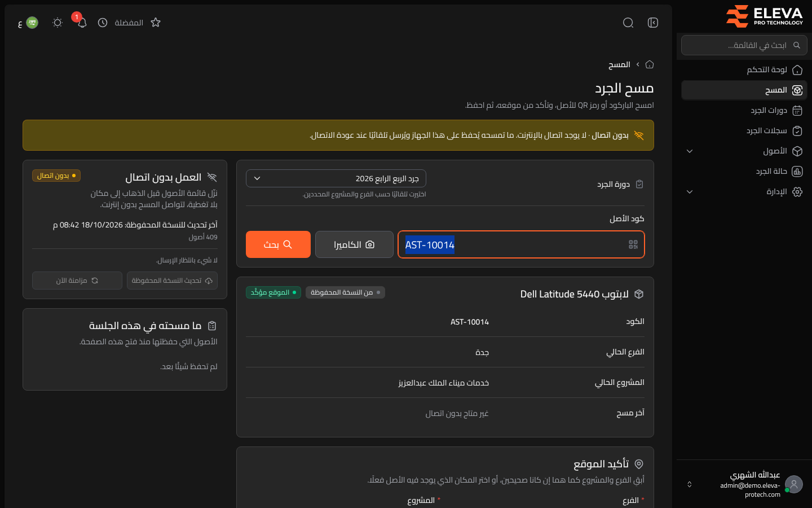Screen dimensions: 812x508
Task: Click the ELEVA Pro Technology logo
Action: click(764, 16)
